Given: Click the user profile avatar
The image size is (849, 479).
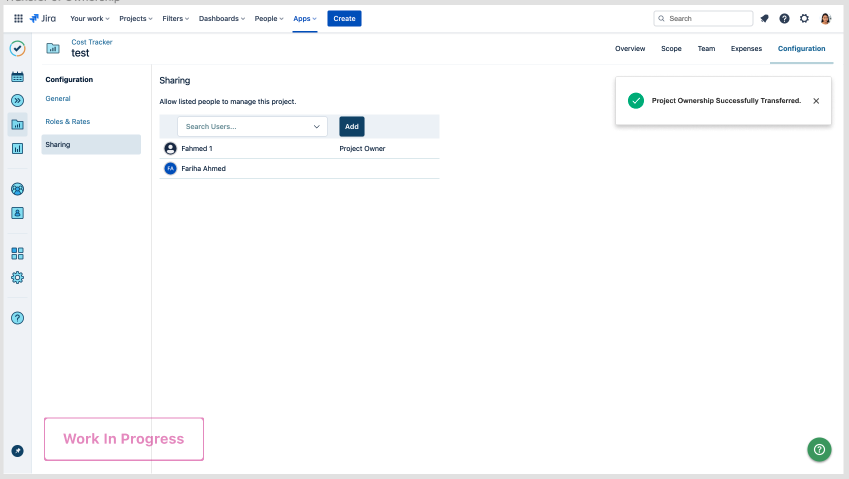Looking at the screenshot, I should [826, 18].
